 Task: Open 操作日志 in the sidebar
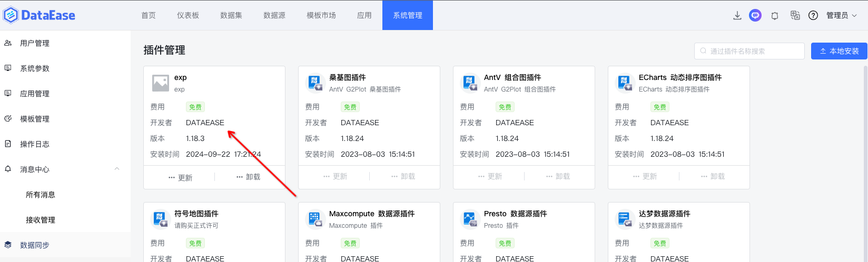pyautogui.click(x=35, y=144)
